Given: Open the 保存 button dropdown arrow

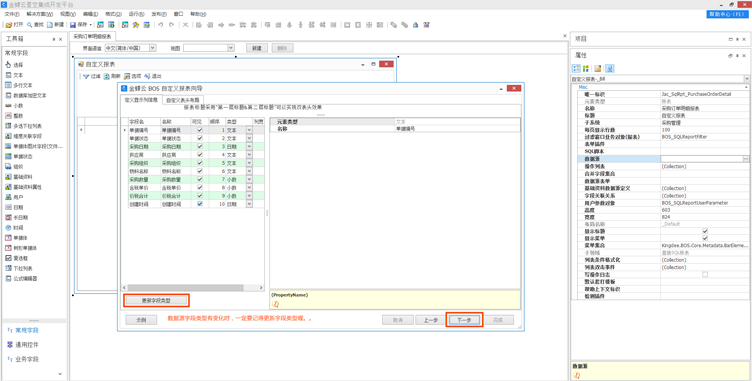Looking at the screenshot, I should tap(91, 24).
